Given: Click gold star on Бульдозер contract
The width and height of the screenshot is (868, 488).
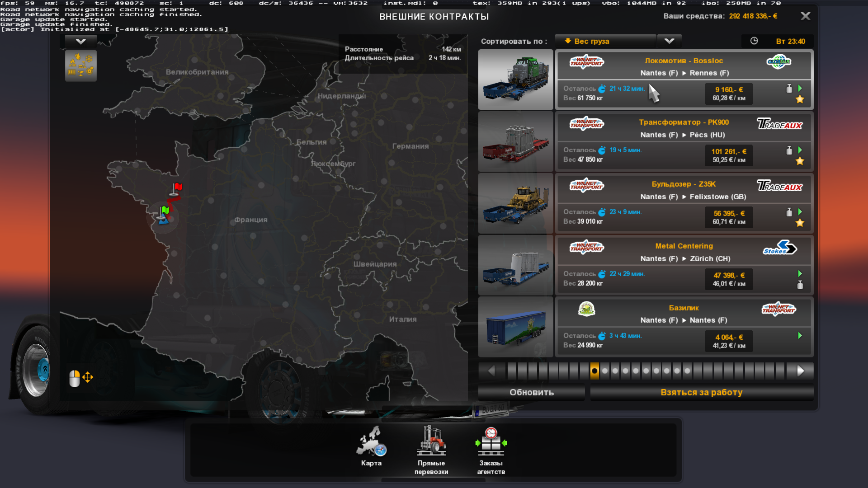Looking at the screenshot, I should [x=800, y=223].
